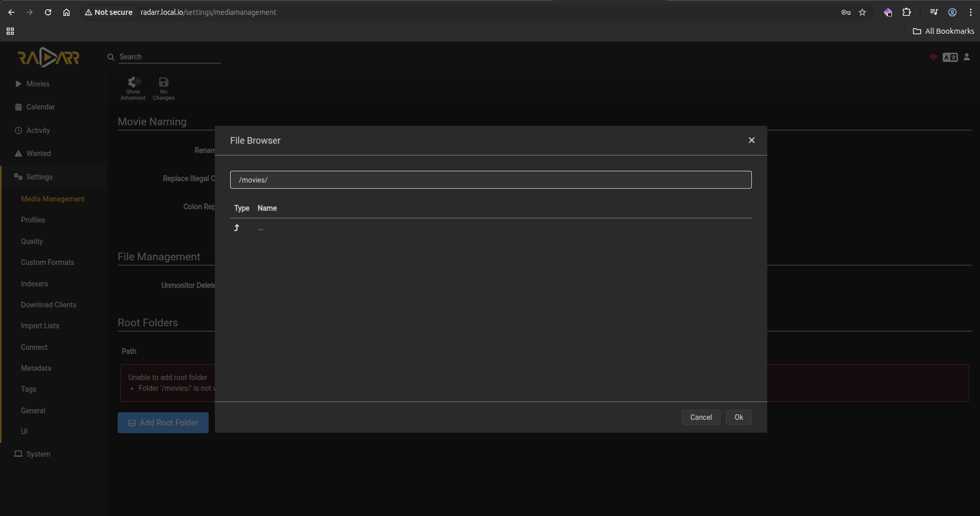Open Download Clients settings
980x516 pixels.
pos(49,305)
